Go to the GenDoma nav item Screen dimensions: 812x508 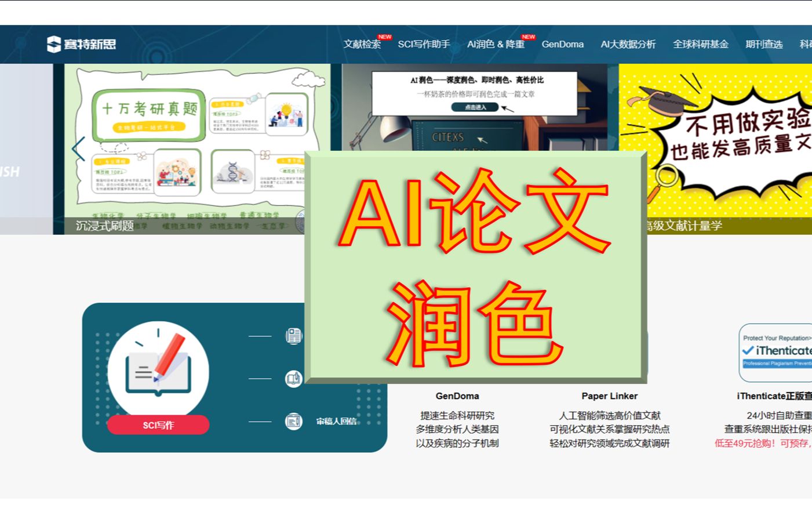tap(562, 44)
